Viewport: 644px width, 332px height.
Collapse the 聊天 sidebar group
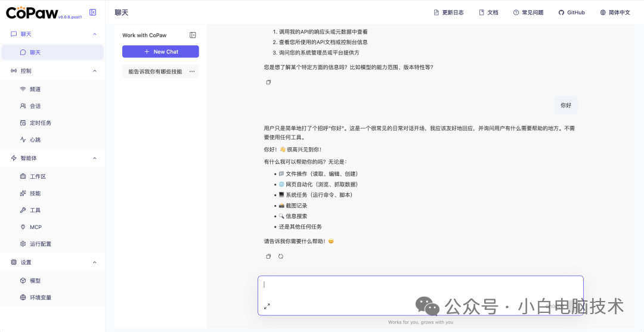95,34
